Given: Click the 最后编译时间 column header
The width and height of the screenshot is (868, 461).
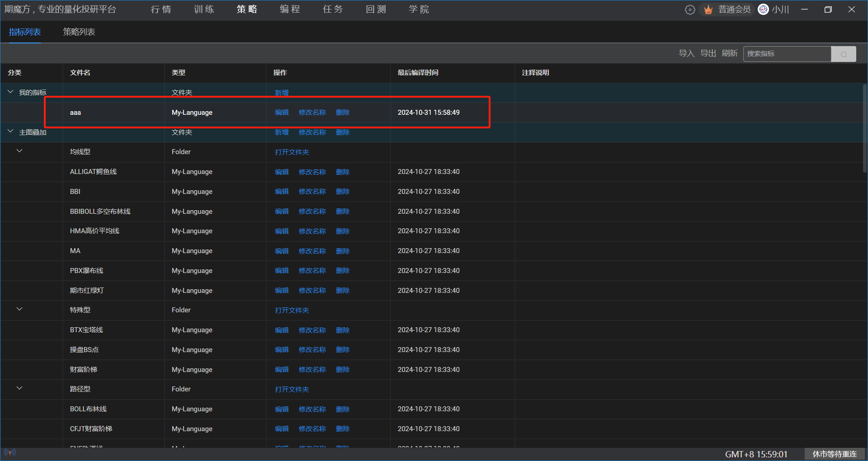Looking at the screenshot, I should click(418, 73).
